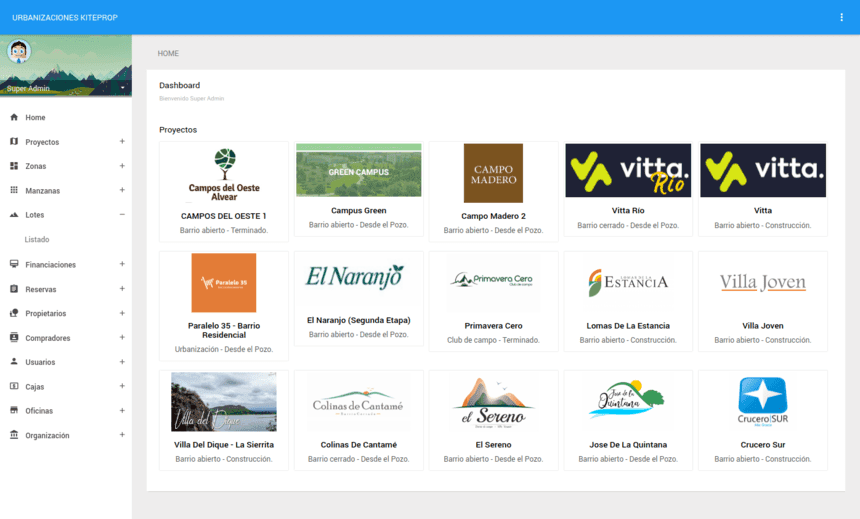Screen dimensions: 860x519
Task: Click the Proyectos map icon
Action: [x=14, y=142]
